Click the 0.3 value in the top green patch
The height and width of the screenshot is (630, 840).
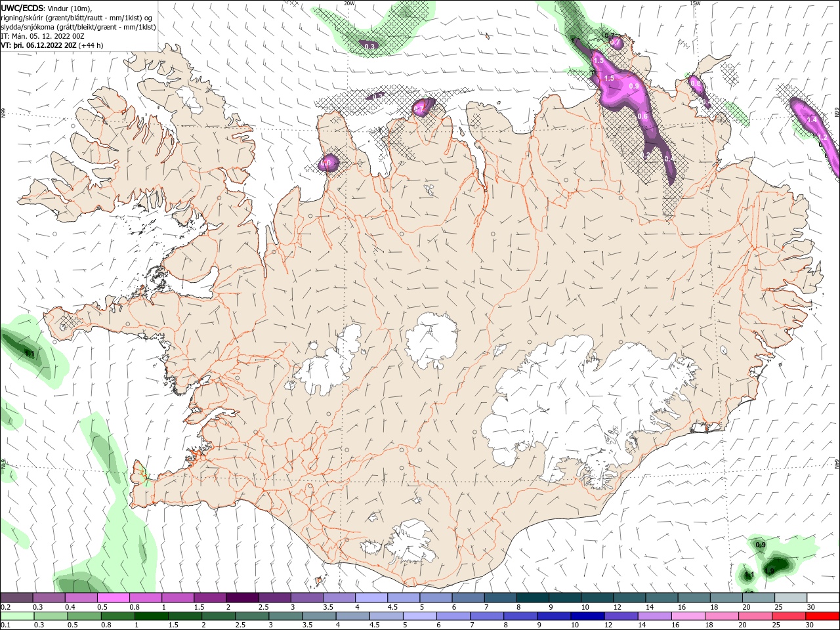[x=369, y=47]
